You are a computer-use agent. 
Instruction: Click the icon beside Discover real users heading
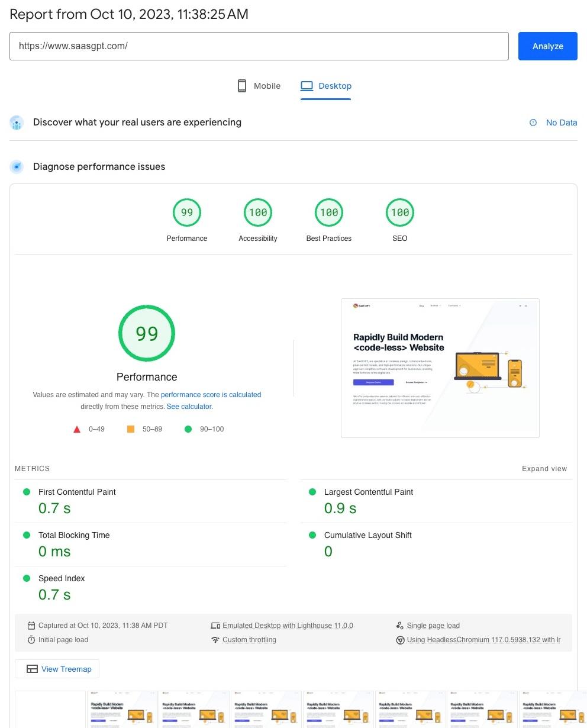[x=17, y=123]
